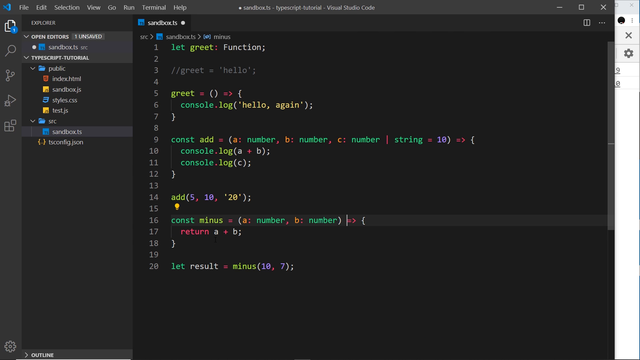The height and width of the screenshot is (360, 640).
Task: Click the TypeScript icon on sandbox.ts tab
Action: (x=141, y=22)
